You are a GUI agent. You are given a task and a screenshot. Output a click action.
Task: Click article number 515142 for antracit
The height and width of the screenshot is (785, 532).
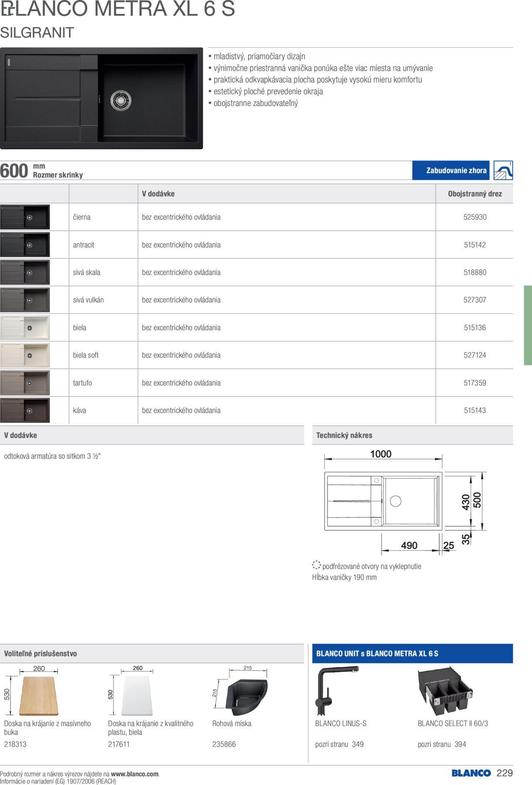475,245
